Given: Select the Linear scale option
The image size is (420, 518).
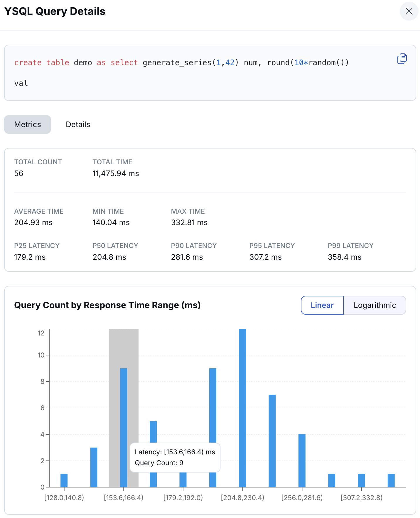Looking at the screenshot, I should click(322, 305).
